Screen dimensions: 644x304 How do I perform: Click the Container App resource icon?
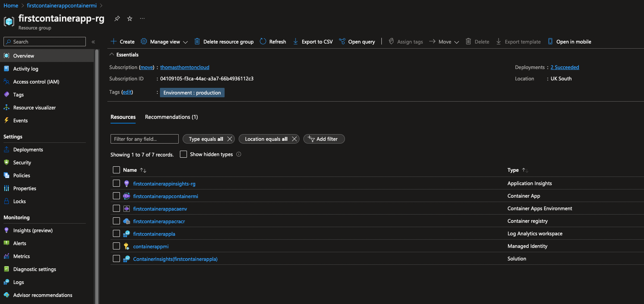click(x=127, y=196)
